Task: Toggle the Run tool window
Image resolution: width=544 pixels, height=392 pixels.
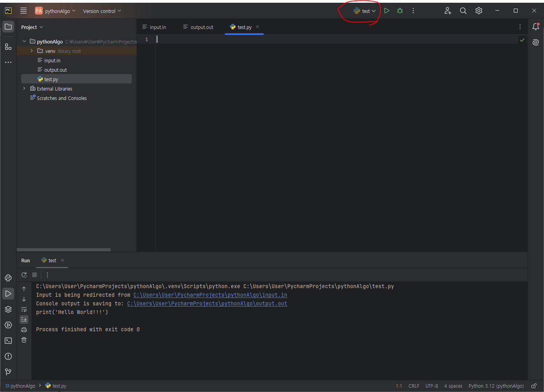Action: pos(8,294)
